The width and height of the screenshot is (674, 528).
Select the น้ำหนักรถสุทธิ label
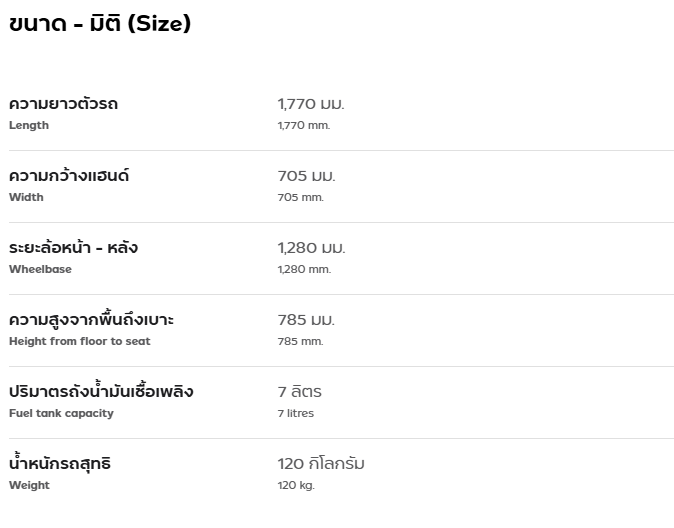(60, 463)
